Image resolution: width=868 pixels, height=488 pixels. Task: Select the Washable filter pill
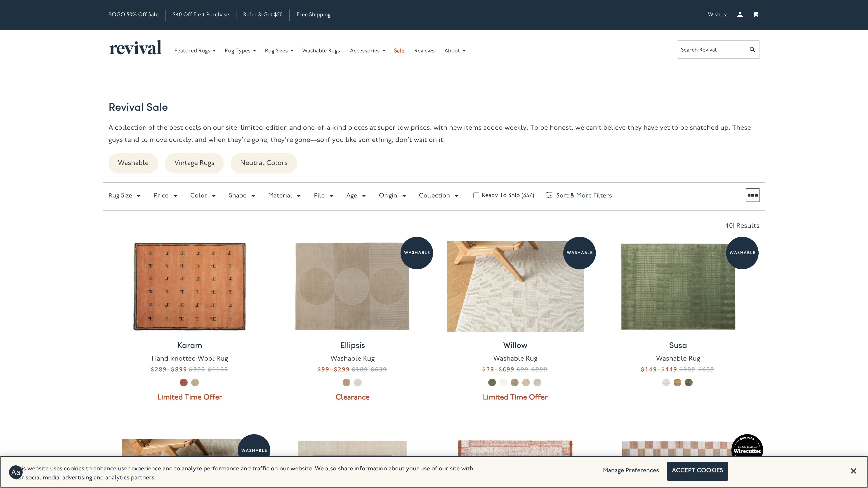133,163
